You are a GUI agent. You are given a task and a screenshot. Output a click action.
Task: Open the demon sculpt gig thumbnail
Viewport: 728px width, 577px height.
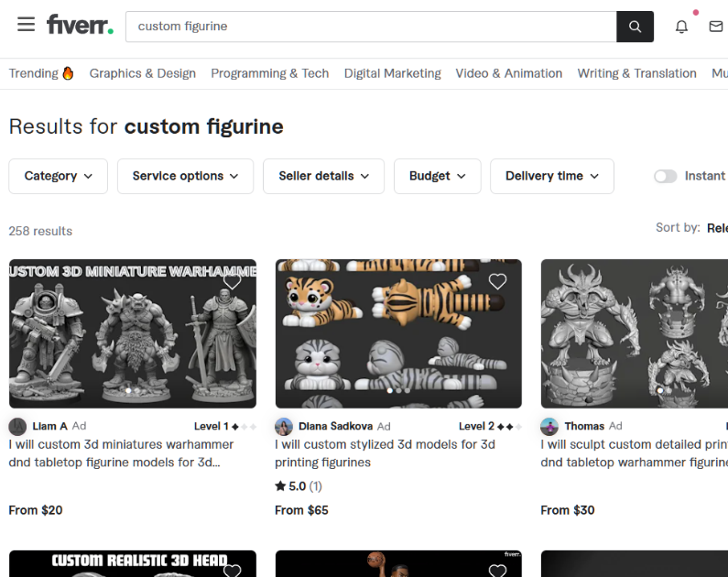coord(635,333)
